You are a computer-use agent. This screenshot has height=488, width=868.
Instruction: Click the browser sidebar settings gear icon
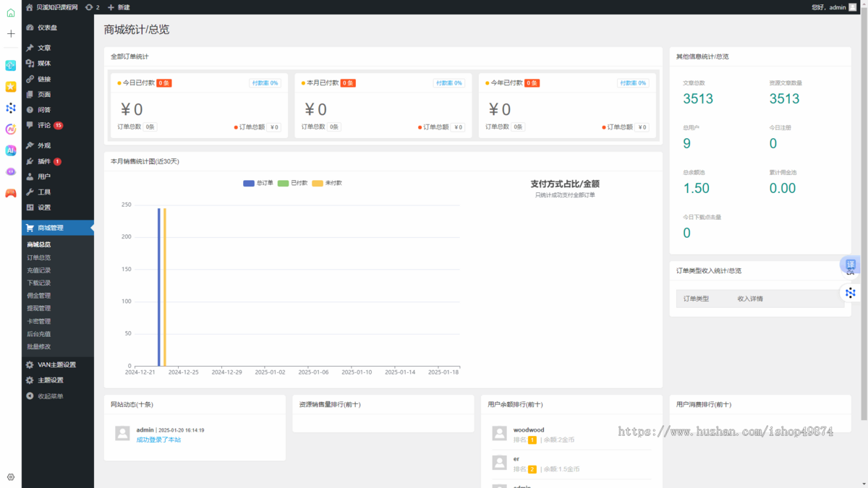(11, 477)
